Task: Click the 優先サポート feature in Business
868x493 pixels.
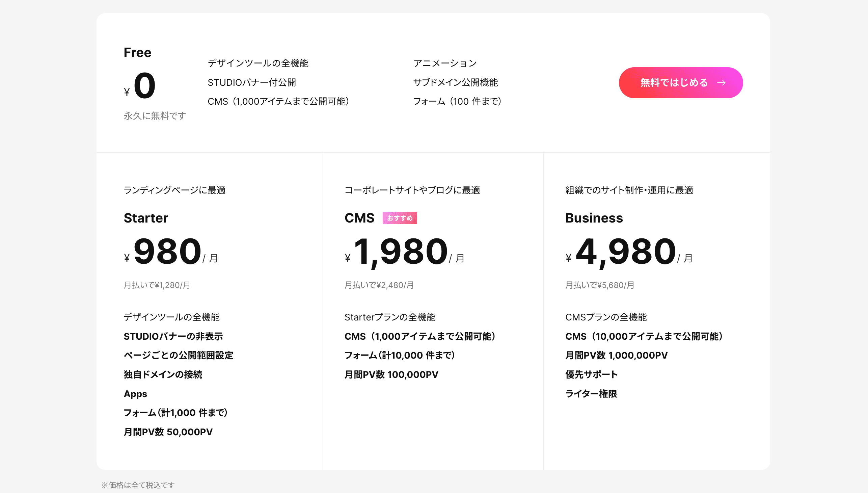Action: click(591, 374)
